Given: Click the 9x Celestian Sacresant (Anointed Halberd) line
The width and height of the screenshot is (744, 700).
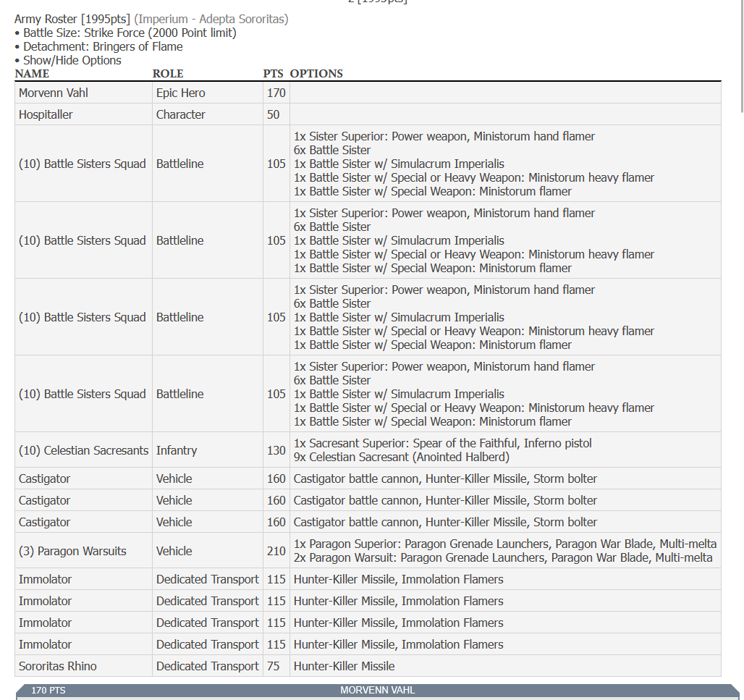Looking at the screenshot, I should point(402,457).
